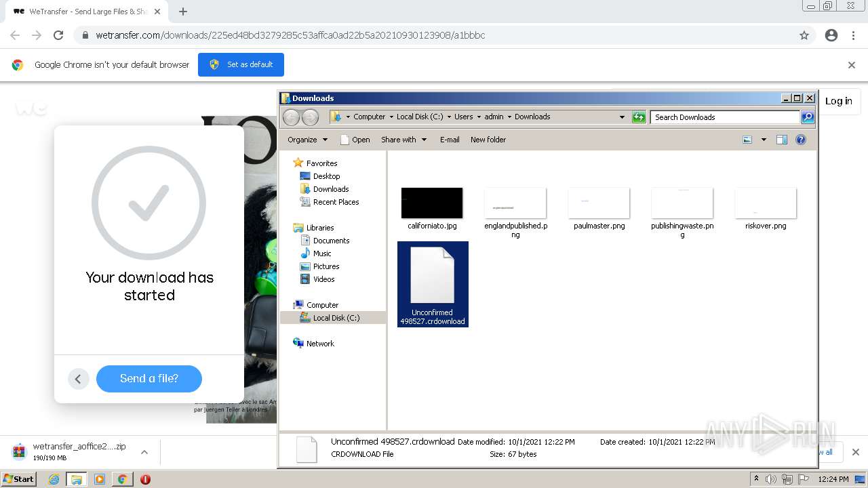Reload the WeTransfer page

click(x=58, y=35)
